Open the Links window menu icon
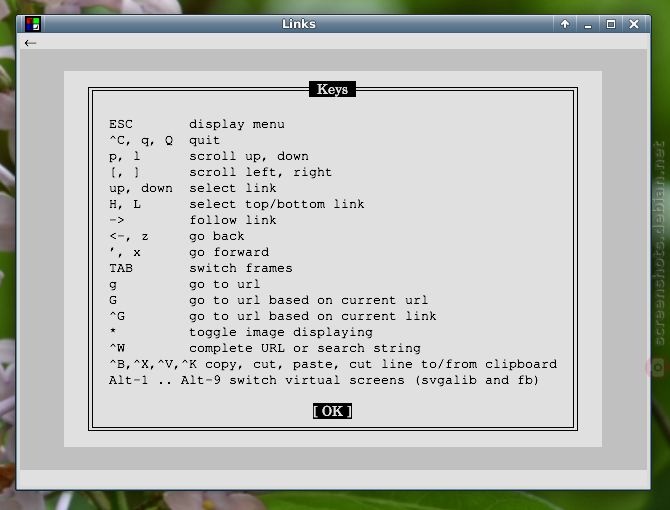670x510 pixels. click(x=33, y=24)
